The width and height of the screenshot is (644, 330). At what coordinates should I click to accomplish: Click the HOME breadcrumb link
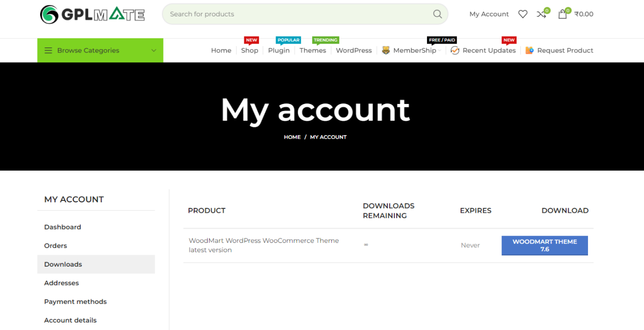click(292, 137)
